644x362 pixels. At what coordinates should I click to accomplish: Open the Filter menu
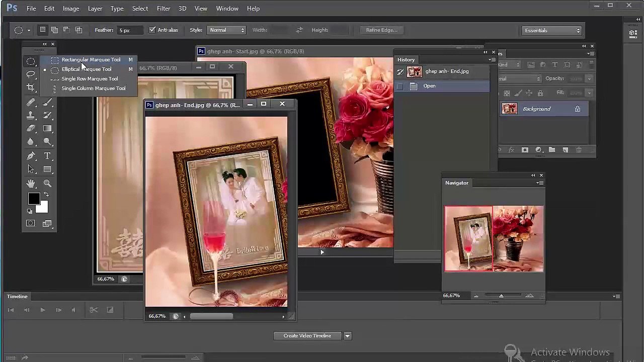164,9
